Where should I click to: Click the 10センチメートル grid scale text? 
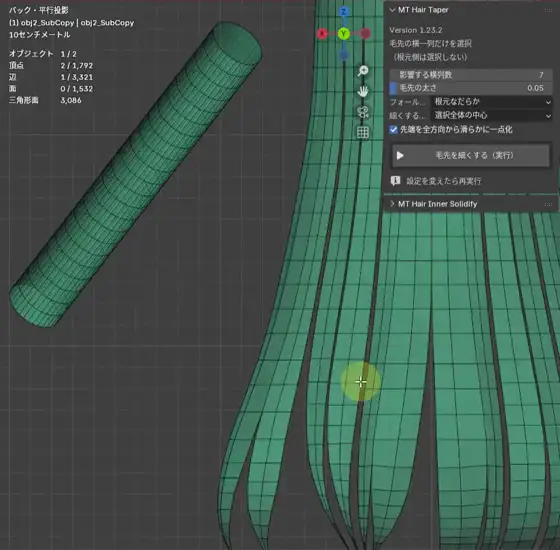point(39,35)
